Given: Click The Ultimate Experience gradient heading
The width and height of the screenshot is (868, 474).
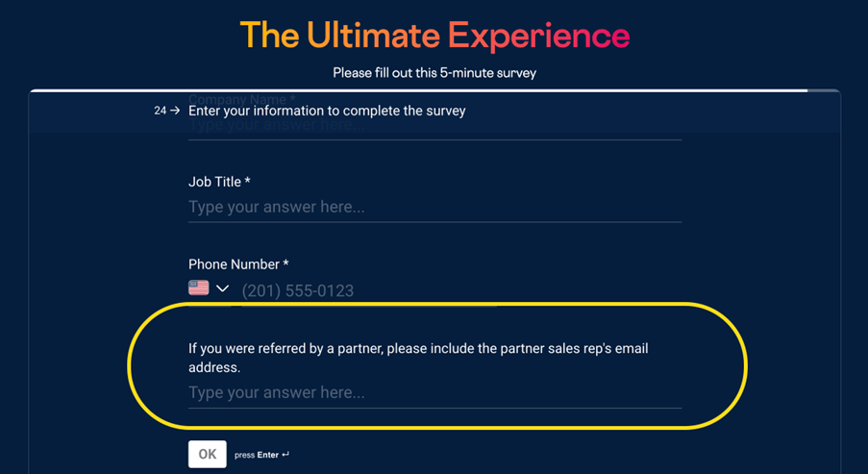Looking at the screenshot, I should 434,35.
